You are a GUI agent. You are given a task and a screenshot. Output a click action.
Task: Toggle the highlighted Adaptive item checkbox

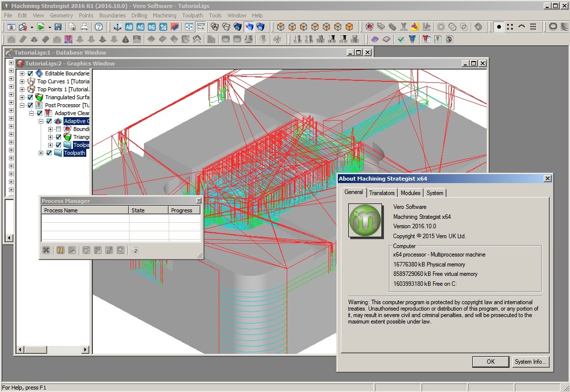coord(49,121)
